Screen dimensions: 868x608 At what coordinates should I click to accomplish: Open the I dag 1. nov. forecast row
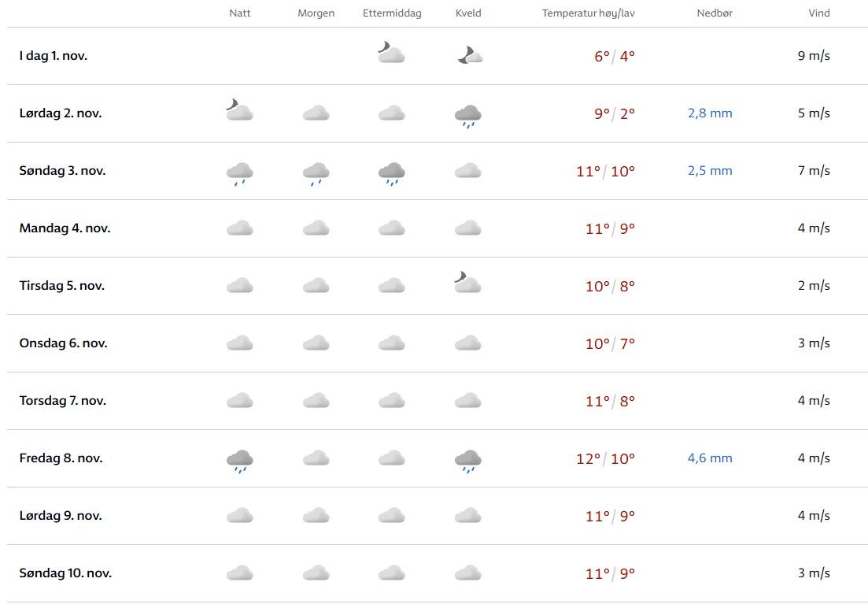point(54,56)
